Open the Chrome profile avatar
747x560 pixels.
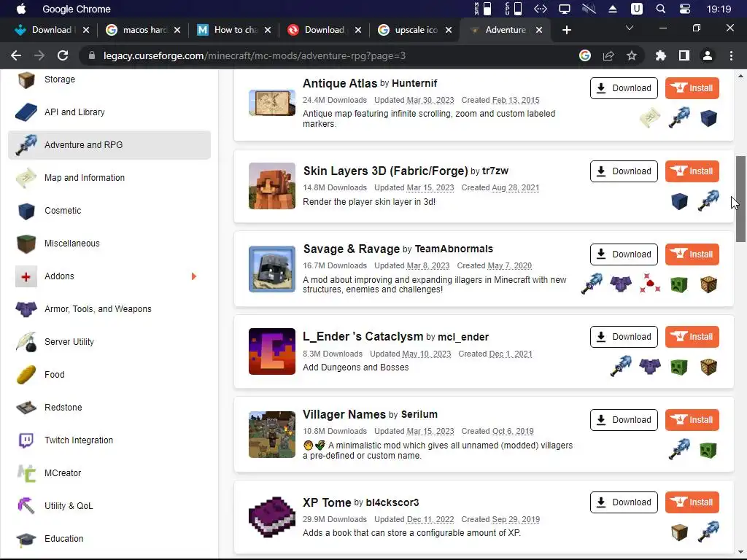708,55
